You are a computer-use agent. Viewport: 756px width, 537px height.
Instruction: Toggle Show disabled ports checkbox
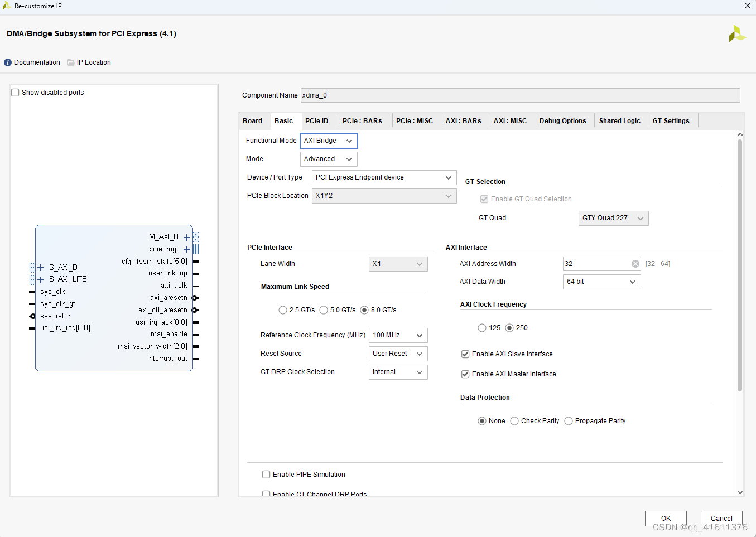pyautogui.click(x=16, y=93)
